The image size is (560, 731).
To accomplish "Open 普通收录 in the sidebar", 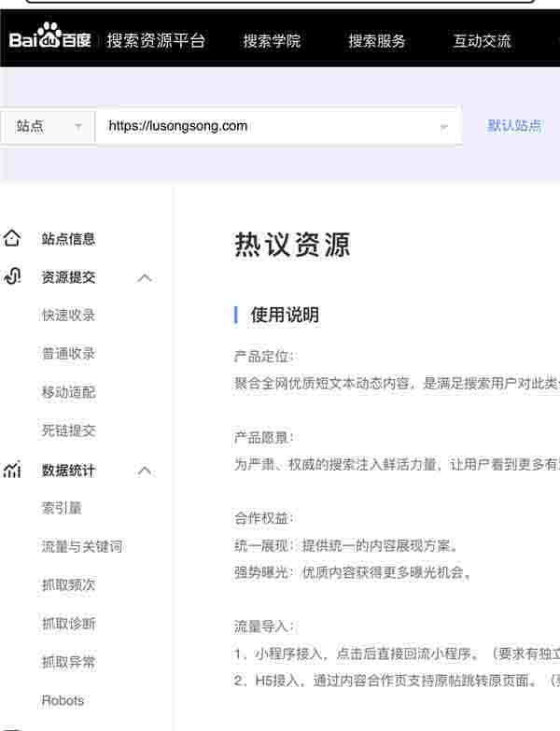I will (x=68, y=354).
